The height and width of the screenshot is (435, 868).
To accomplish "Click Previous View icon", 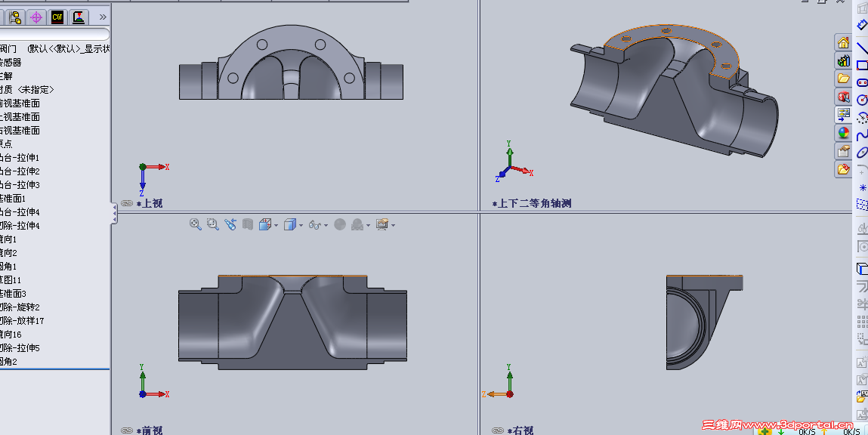I will 231,224.
